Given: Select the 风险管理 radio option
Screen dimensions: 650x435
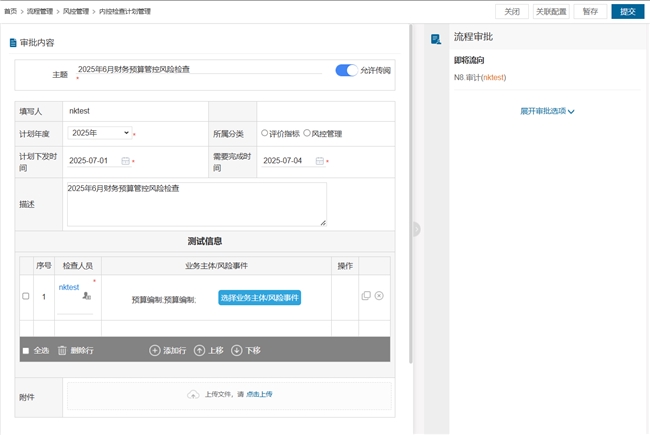Looking at the screenshot, I should coord(307,133).
